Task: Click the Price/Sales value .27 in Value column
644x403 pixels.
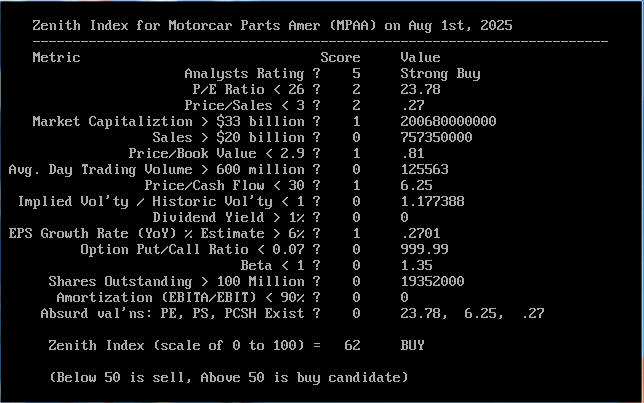Action: point(413,105)
